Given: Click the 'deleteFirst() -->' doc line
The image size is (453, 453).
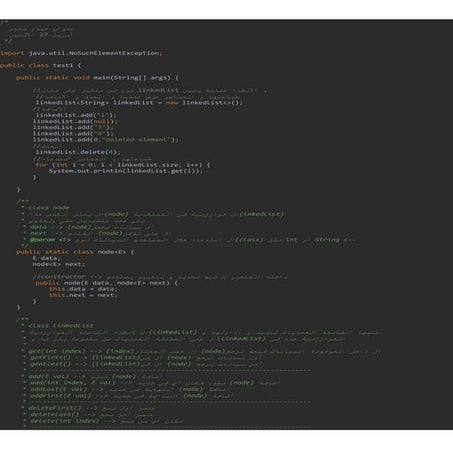Looking at the screenshot, I should (x=88, y=408).
